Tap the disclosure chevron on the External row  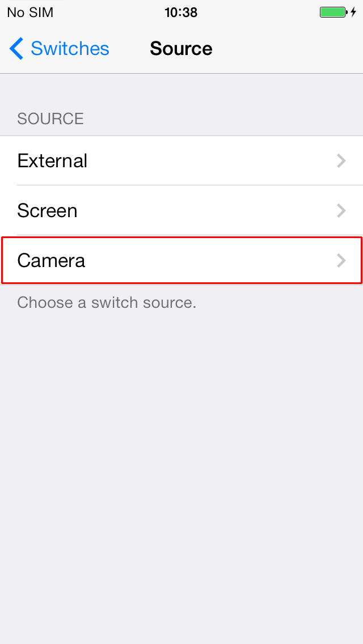[341, 160]
